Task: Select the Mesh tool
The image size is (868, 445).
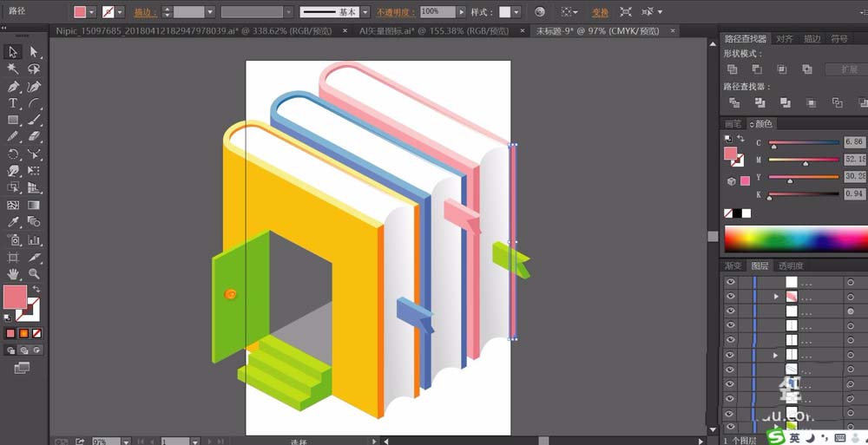Action: [x=13, y=206]
